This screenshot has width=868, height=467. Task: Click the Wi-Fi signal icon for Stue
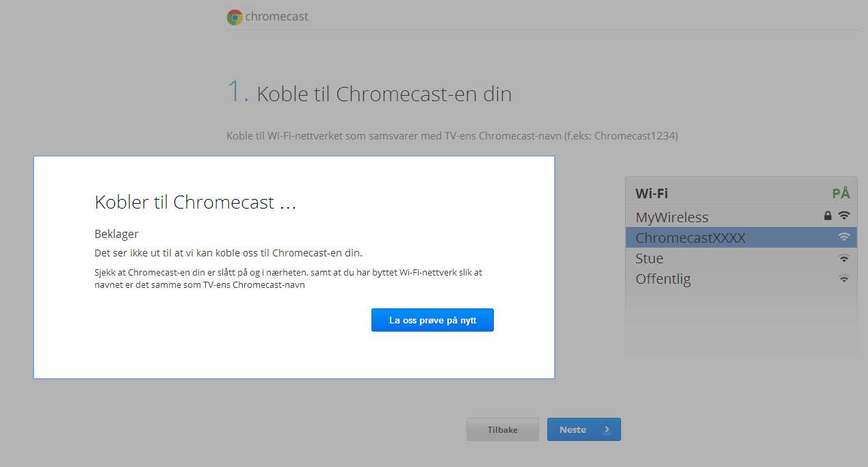click(x=844, y=258)
